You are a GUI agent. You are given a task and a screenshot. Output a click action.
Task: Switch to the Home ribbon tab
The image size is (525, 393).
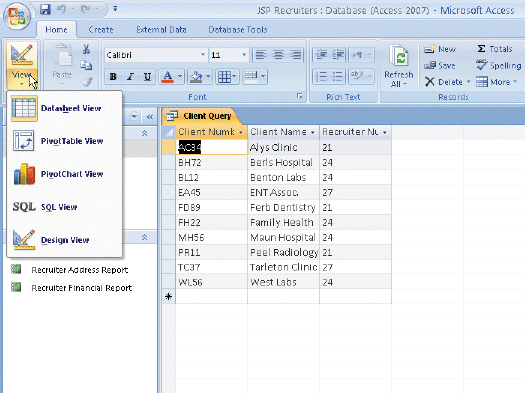[x=56, y=30]
